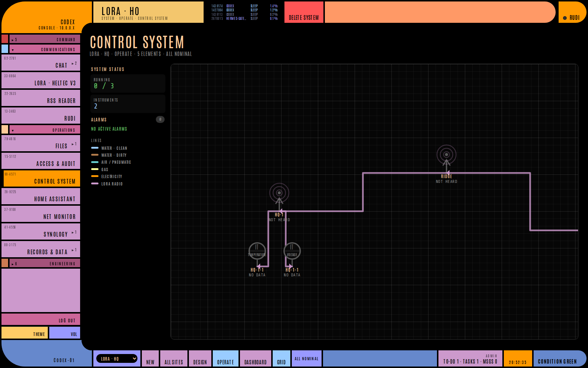Screen dimensions: 588x368
Task: Expand the Engineering section
Action: pos(44,263)
